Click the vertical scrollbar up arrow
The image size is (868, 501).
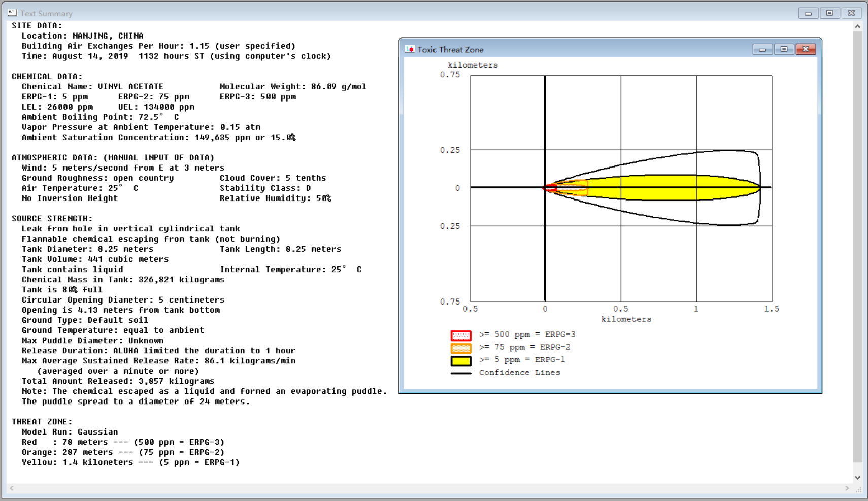coord(857,26)
